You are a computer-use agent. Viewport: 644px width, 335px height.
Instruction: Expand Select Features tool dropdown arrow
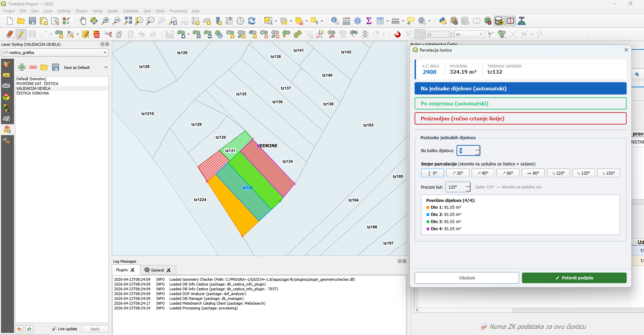pos(275,21)
